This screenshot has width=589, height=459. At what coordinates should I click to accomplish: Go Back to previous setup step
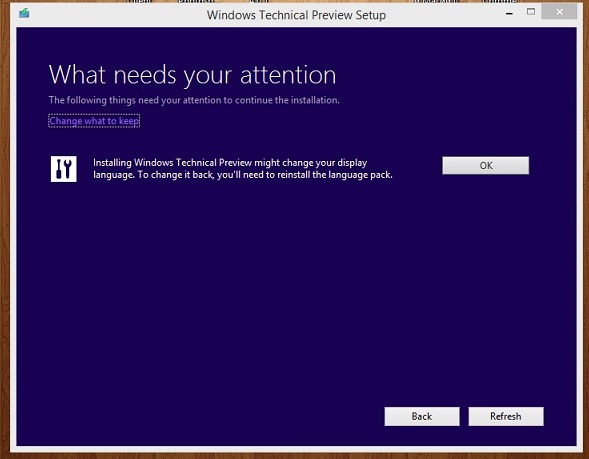click(x=422, y=416)
